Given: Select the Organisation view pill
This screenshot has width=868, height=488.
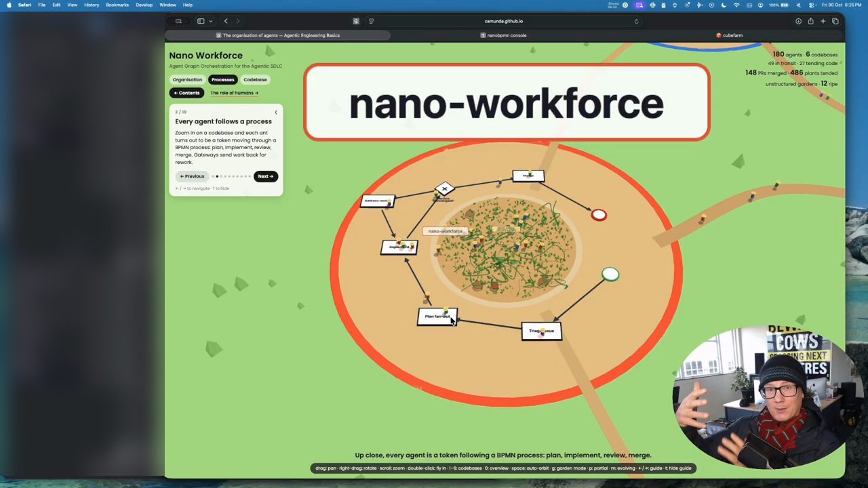Looking at the screenshot, I should 187,79.
